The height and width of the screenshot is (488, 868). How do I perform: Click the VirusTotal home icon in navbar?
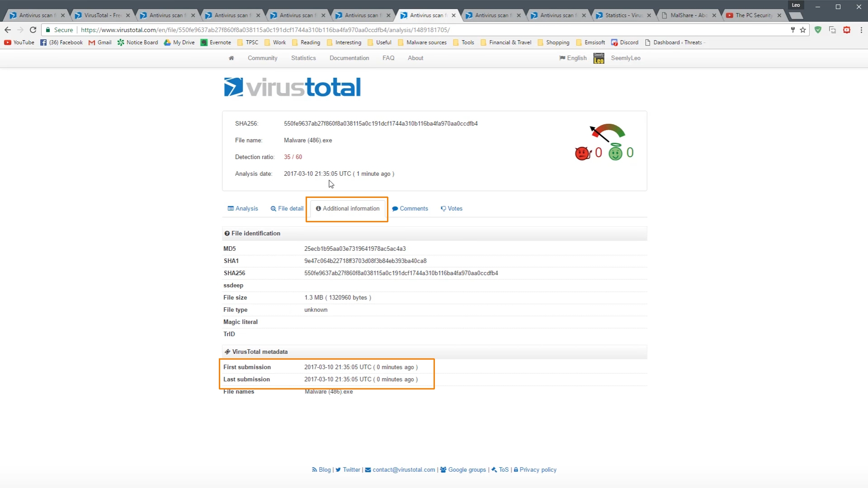pos(231,58)
